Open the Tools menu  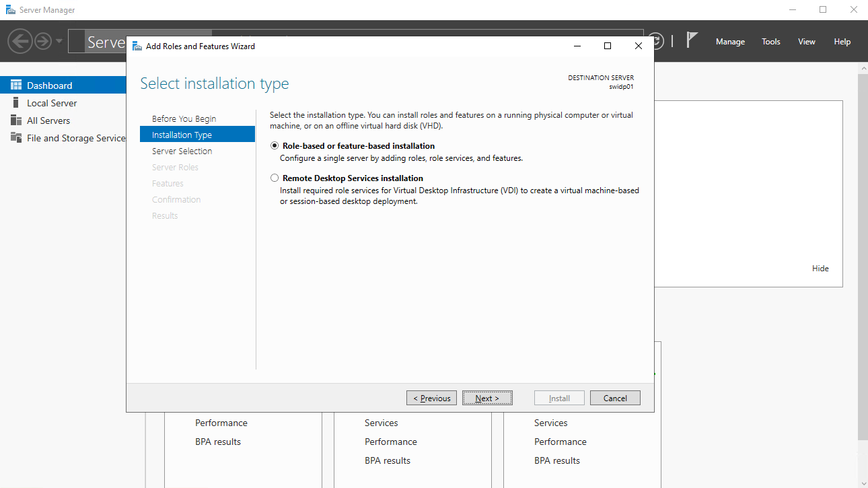coord(771,42)
